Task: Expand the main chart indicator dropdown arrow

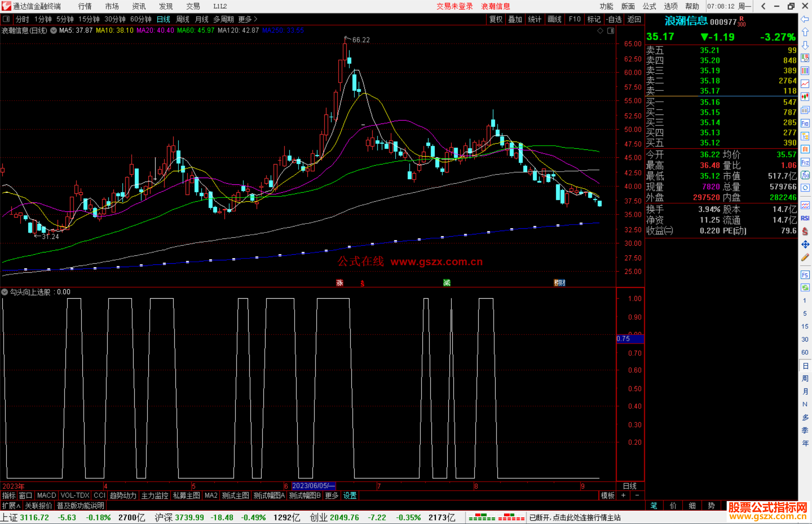Action: [54, 30]
